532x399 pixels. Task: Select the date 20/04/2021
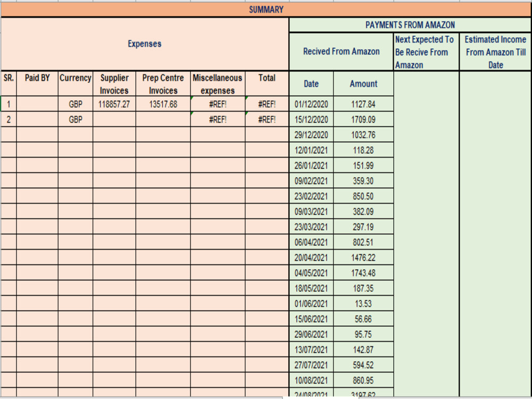pos(311,257)
